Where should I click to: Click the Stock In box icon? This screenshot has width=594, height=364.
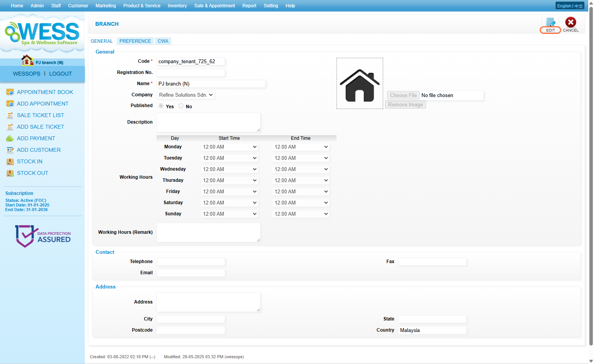click(x=10, y=161)
